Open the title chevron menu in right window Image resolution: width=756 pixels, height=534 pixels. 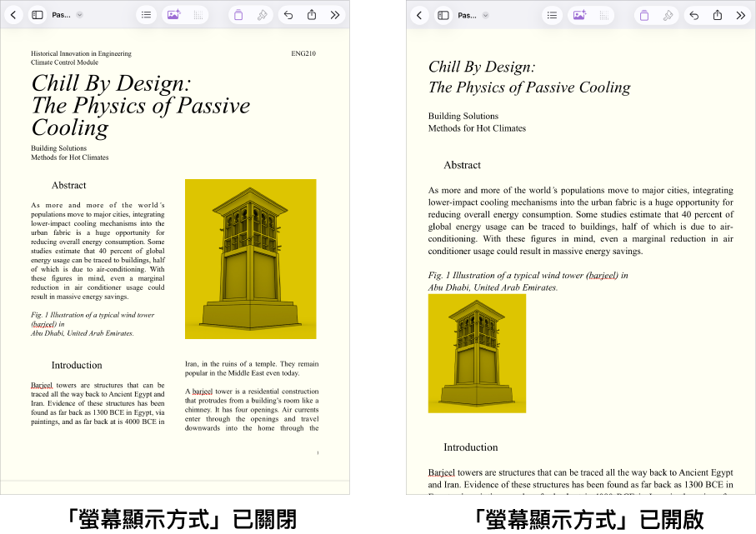click(x=483, y=14)
